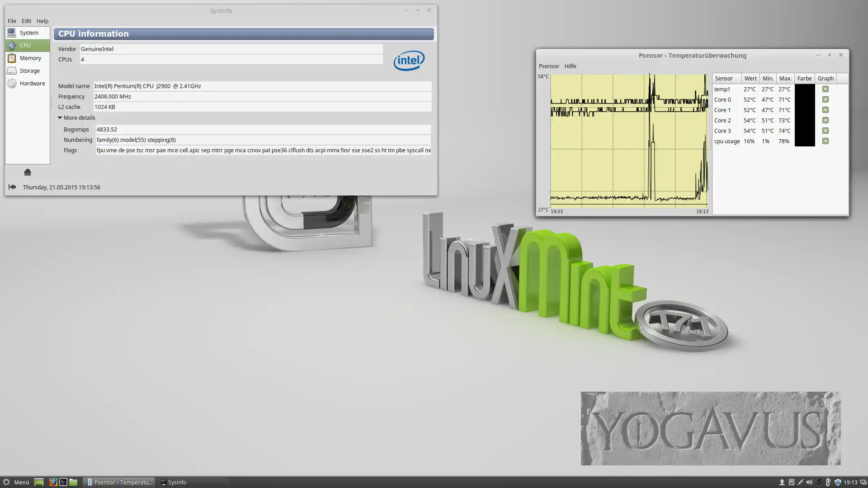Toggle graph checkbox for Core 2
Viewport: 868px width, 488px height.
click(825, 120)
